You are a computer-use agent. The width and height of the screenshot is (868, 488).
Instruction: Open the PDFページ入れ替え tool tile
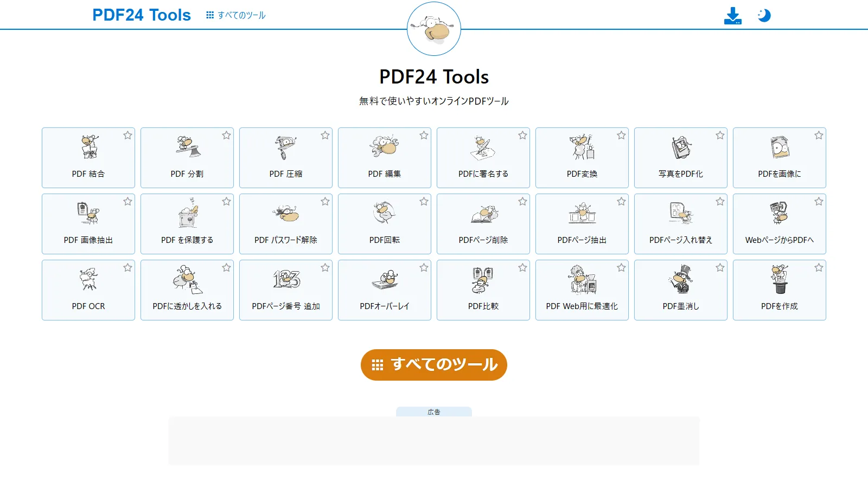coord(681,224)
